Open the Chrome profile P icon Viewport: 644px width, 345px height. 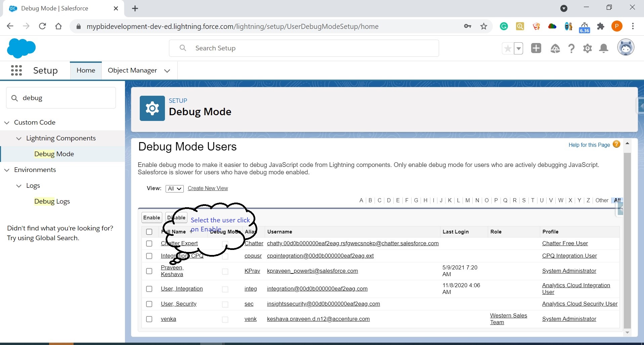(617, 26)
